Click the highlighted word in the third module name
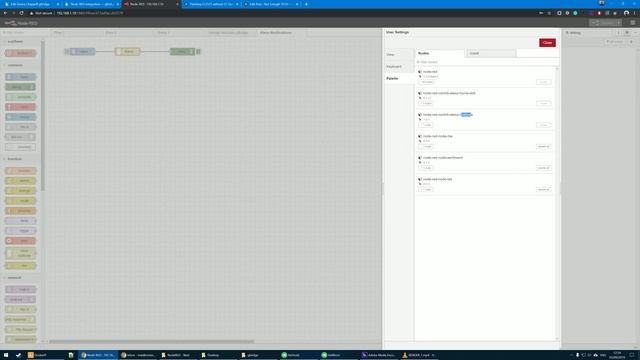This screenshot has width=640, height=360. coord(466,115)
